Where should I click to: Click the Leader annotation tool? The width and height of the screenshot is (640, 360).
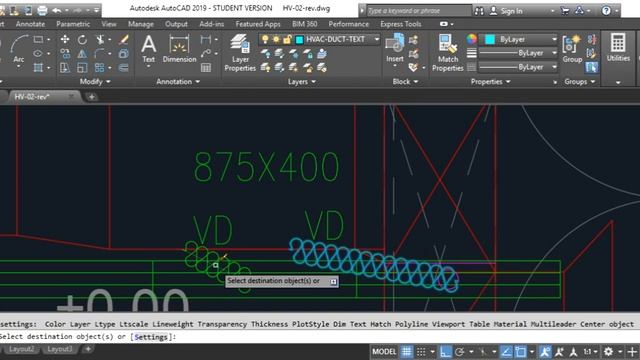click(x=206, y=53)
